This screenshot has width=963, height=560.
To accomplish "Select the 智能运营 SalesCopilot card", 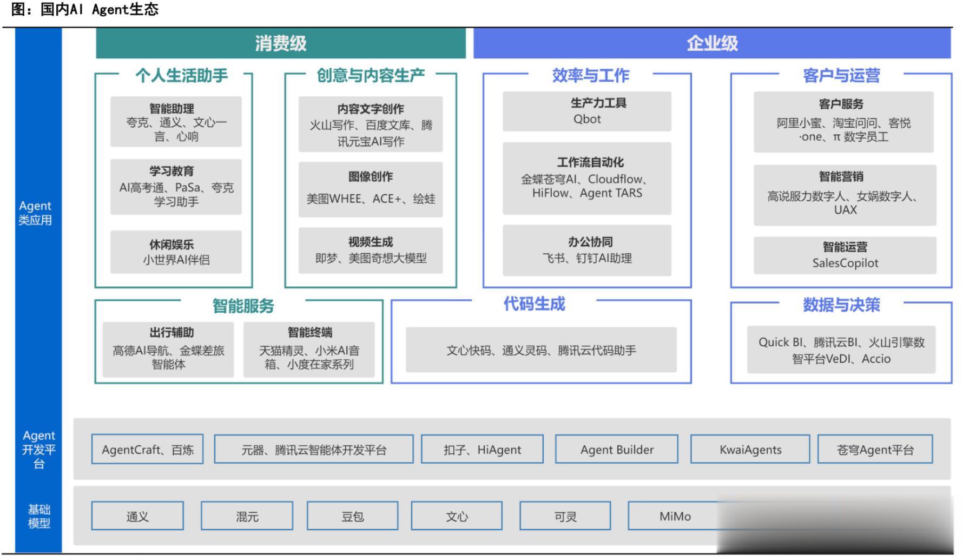I will (845, 255).
